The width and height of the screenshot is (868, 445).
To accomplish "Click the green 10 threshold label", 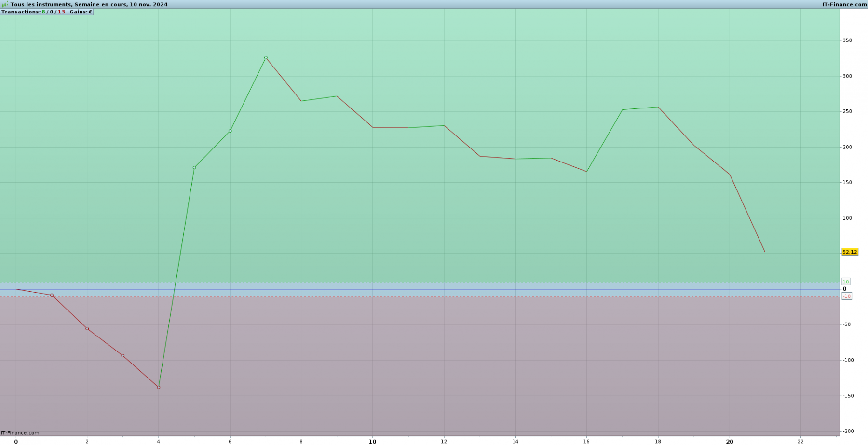I will tap(846, 282).
